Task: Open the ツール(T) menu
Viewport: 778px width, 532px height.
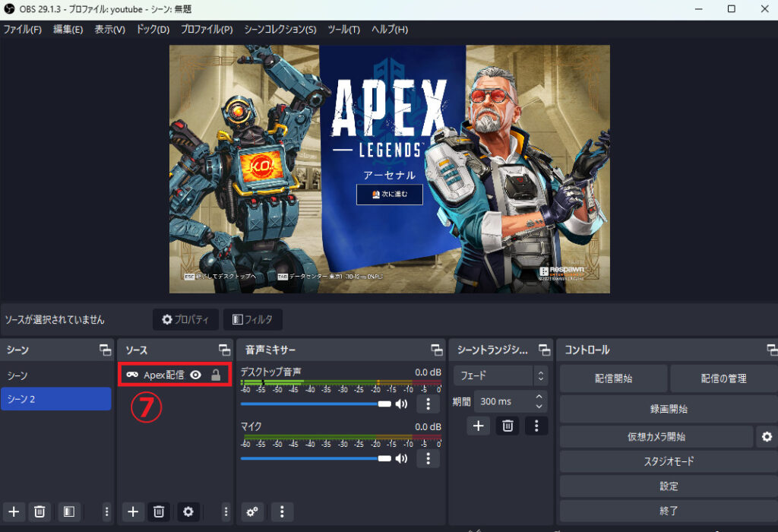Action: point(344,30)
